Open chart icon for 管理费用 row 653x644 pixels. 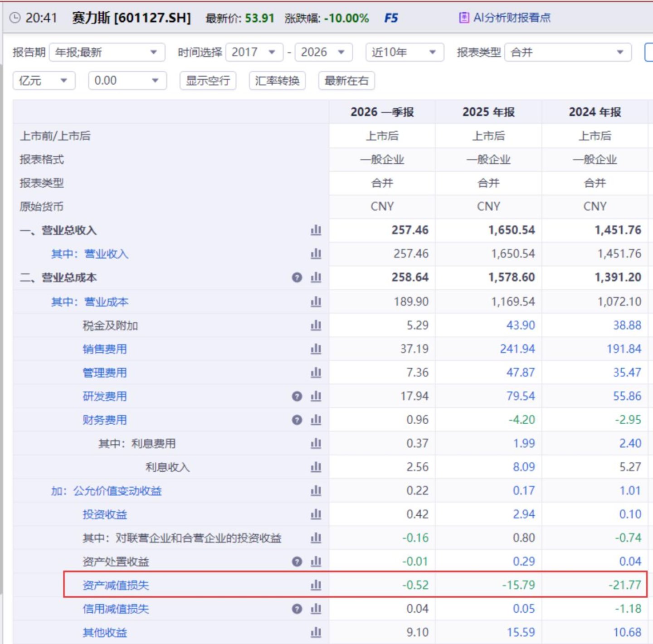pos(316,373)
